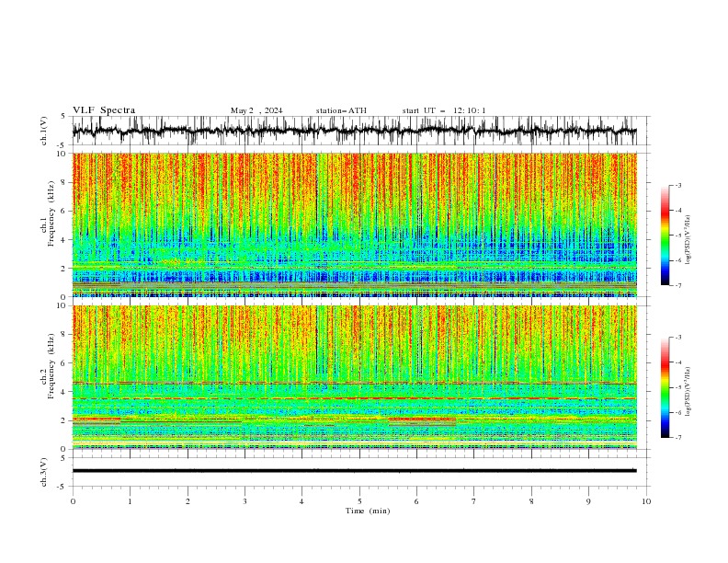Click the time axis tick label '7'

click(x=474, y=501)
